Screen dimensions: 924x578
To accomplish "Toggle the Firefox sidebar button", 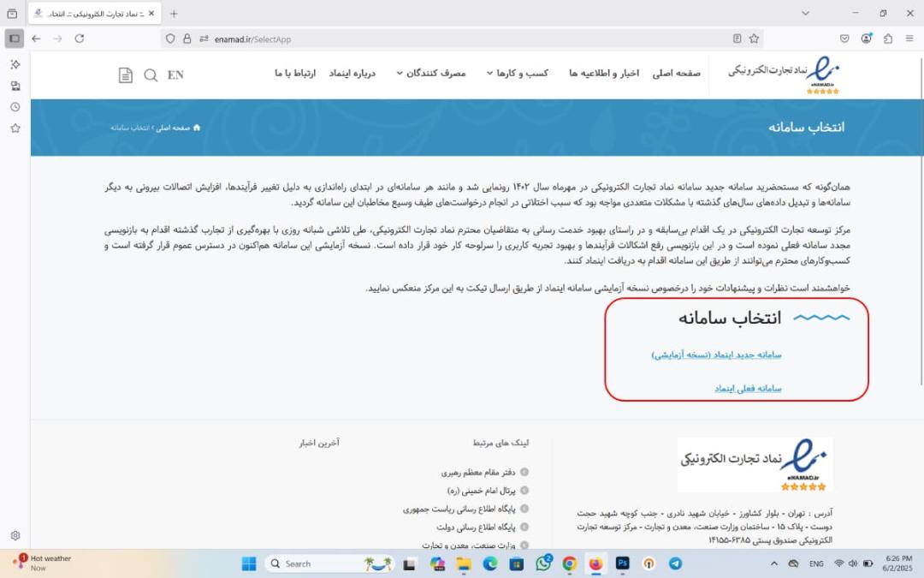I will pyautogui.click(x=15, y=39).
